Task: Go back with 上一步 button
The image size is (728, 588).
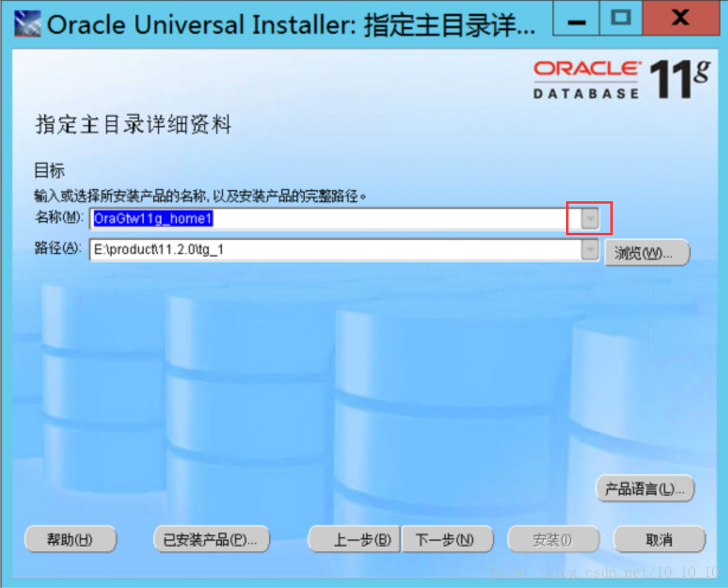Action: [355, 539]
